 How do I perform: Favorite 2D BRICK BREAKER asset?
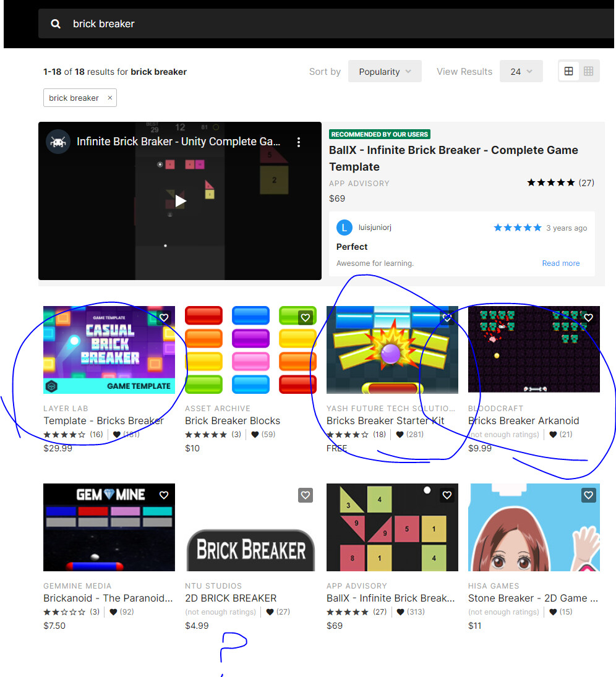[306, 495]
